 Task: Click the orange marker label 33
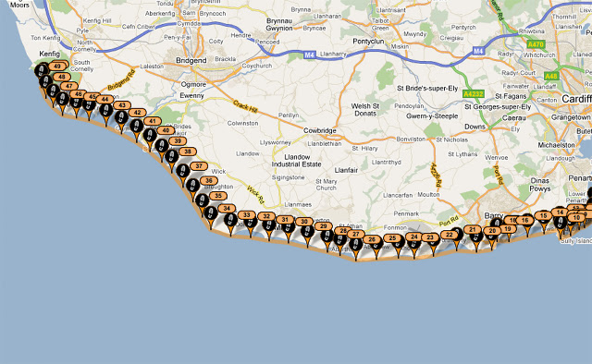247,215
